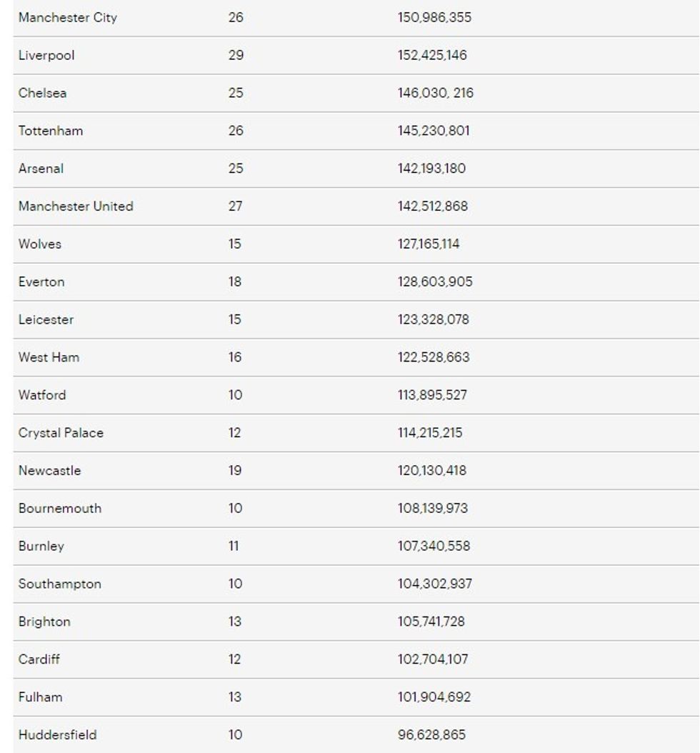The width and height of the screenshot is (700, 753).
Task: Click Brighton's amount 105,741,728
Action: (x=431, y=622)
